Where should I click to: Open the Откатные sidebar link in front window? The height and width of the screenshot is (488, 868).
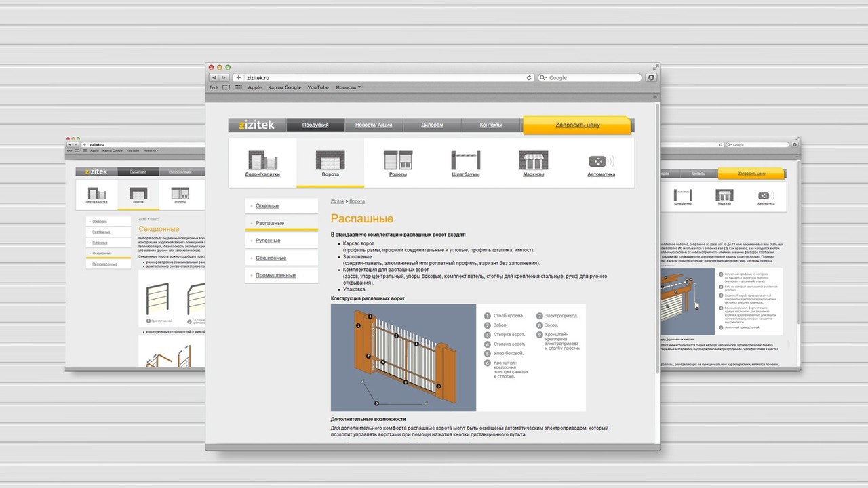[x=267, y=206]
